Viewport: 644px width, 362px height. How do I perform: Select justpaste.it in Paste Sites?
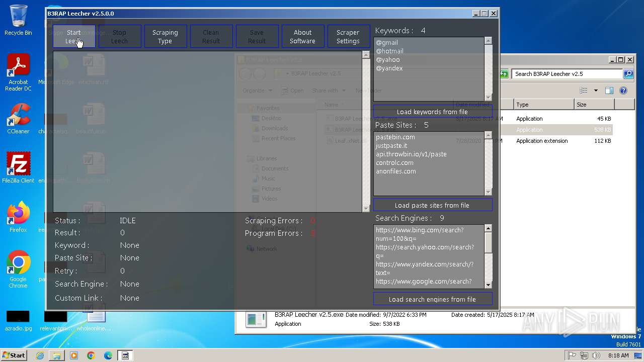pos(391,146)
